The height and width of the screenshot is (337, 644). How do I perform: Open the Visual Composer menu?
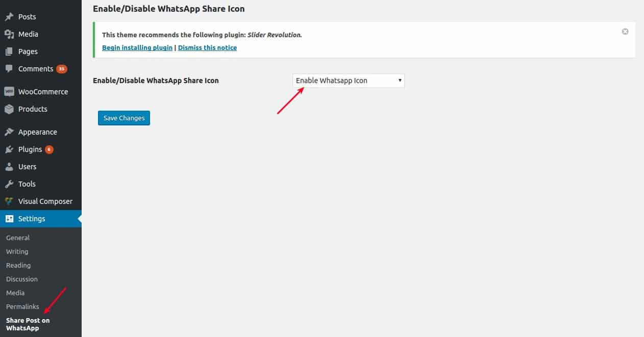pyautogui.click(x=41, y=201)
